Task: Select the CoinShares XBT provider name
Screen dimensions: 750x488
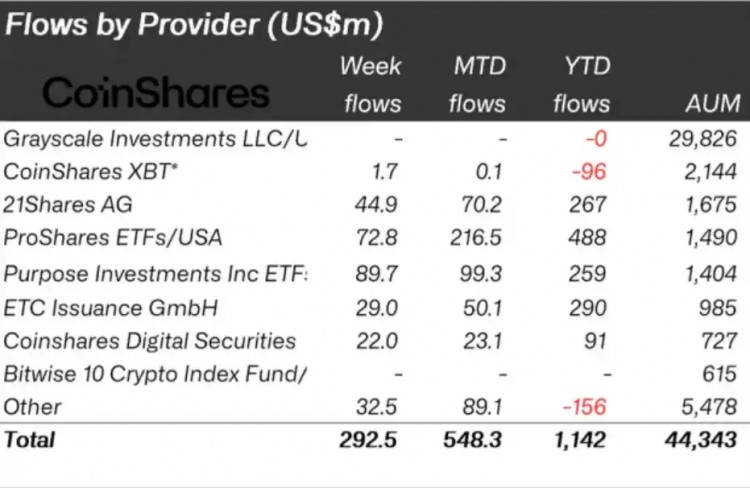Action: click(x=90, y=171)
